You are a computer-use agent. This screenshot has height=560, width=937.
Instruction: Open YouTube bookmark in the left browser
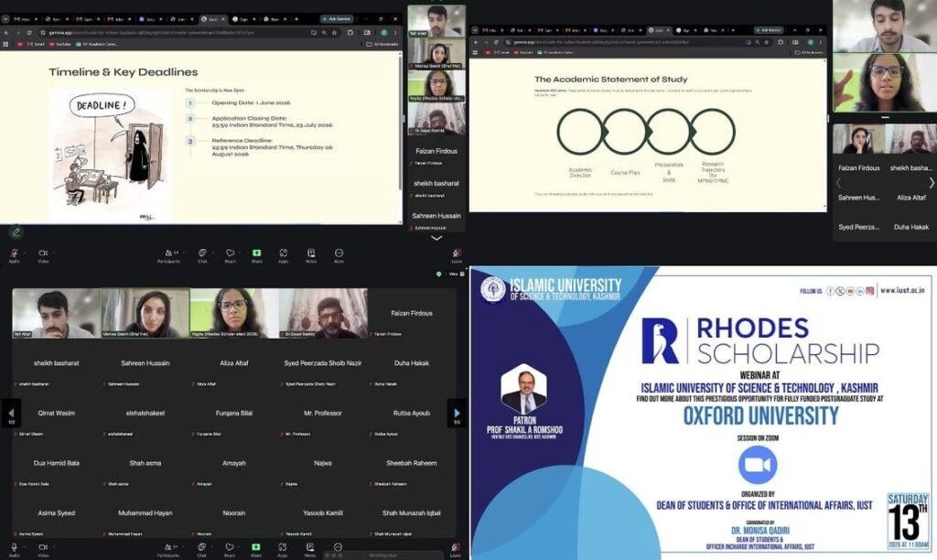coord(59,44)
